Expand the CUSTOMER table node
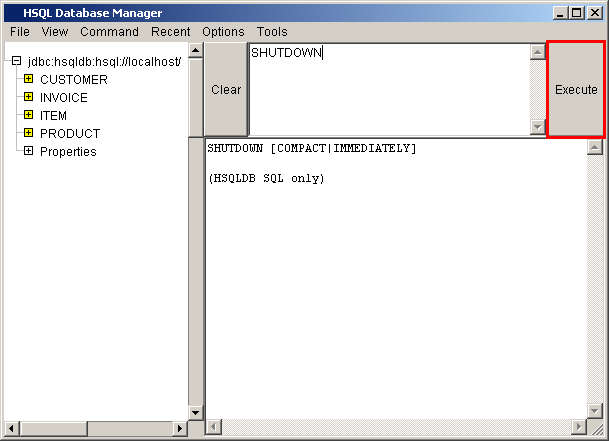Screen dimensions: 609x441 [28, 80]
